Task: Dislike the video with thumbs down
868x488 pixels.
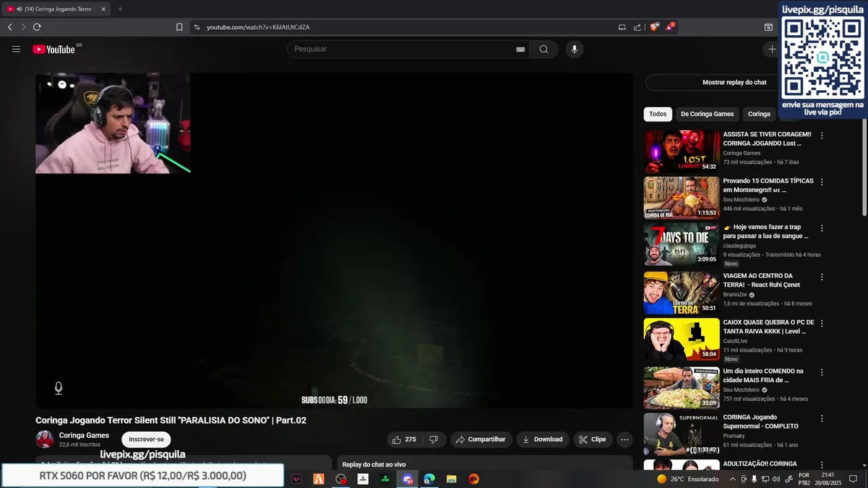Action: click(x=434, y=439)
